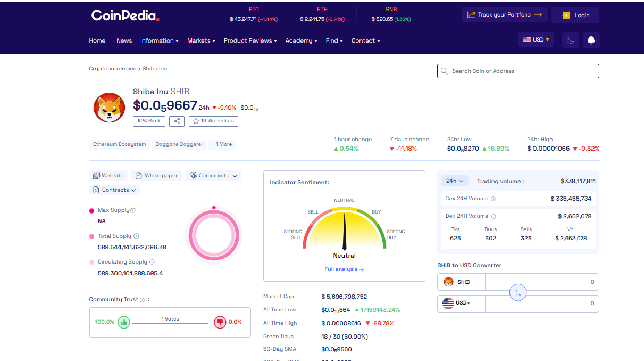The height and width of the screenshot is (361, 644).
Task: Open the Markets menu dropdown
Action: tap(201, 40)
